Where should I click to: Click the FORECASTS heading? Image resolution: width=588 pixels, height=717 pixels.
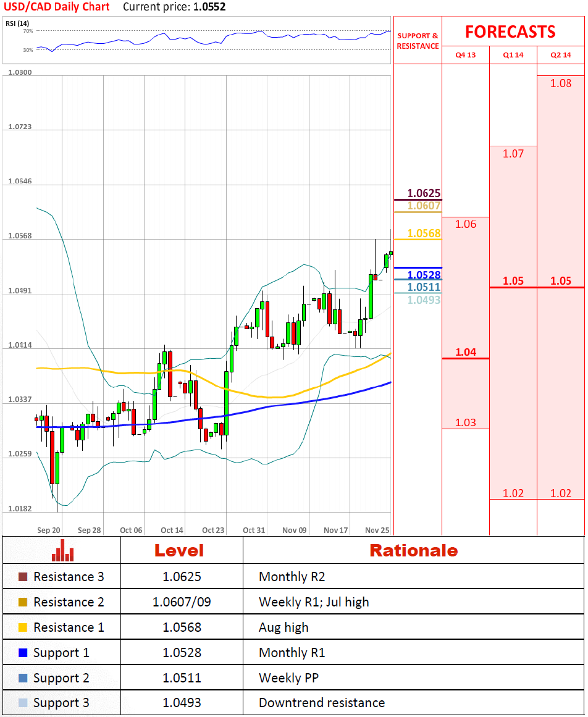510,31
